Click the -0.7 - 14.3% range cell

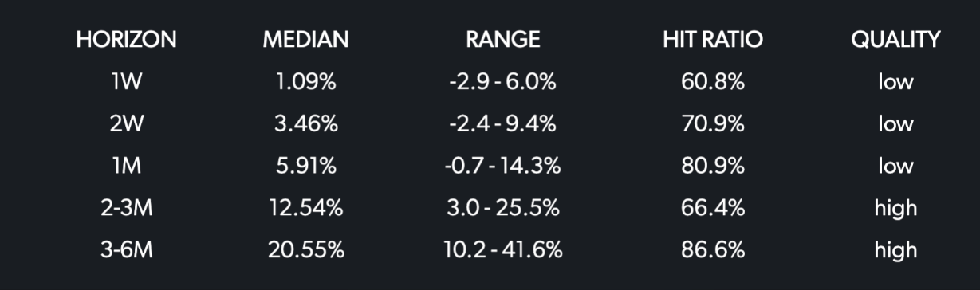pos(503,166)
